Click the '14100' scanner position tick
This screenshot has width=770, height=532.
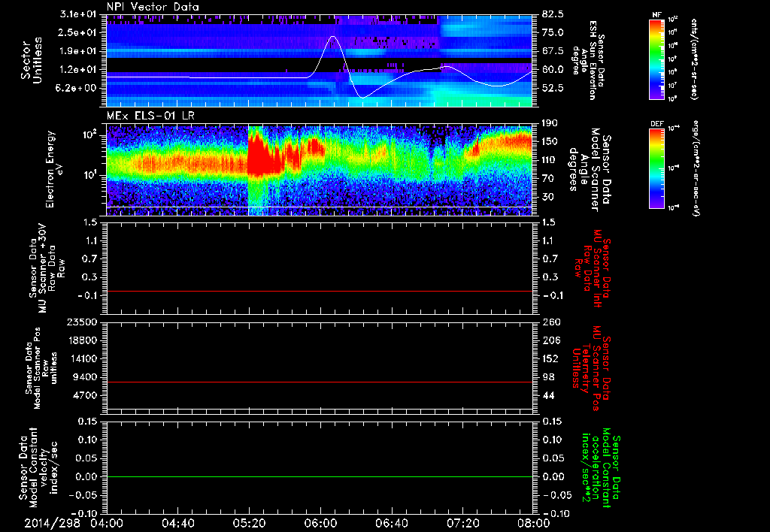coord(83,358)
